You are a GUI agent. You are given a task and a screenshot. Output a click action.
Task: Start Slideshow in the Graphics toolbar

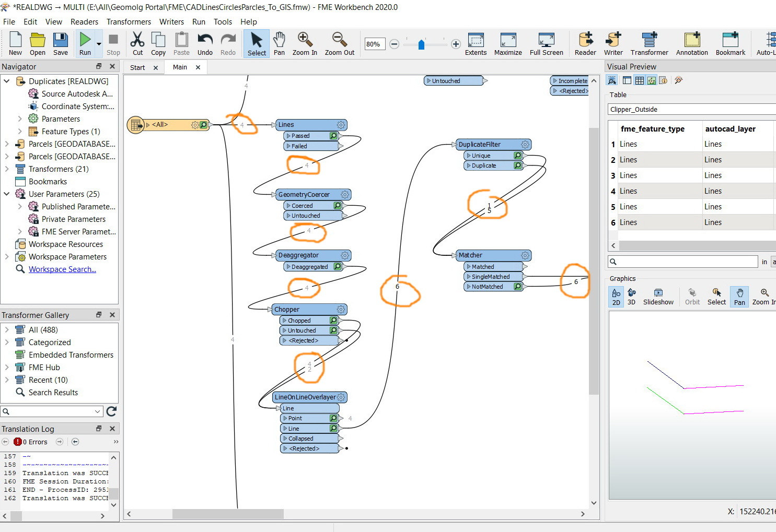658,297
